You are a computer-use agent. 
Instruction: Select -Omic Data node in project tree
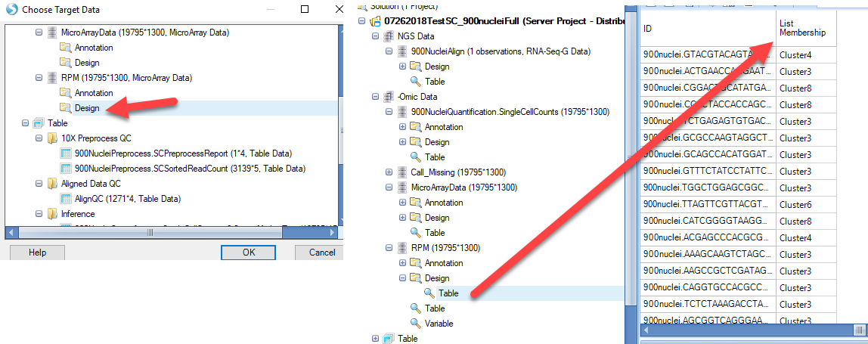(417, 97)
